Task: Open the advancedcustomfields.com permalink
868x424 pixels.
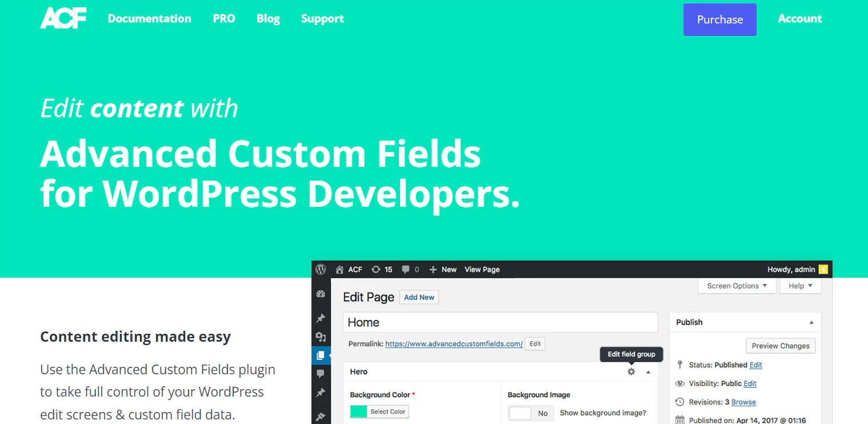Action: (x=454, y=344)
